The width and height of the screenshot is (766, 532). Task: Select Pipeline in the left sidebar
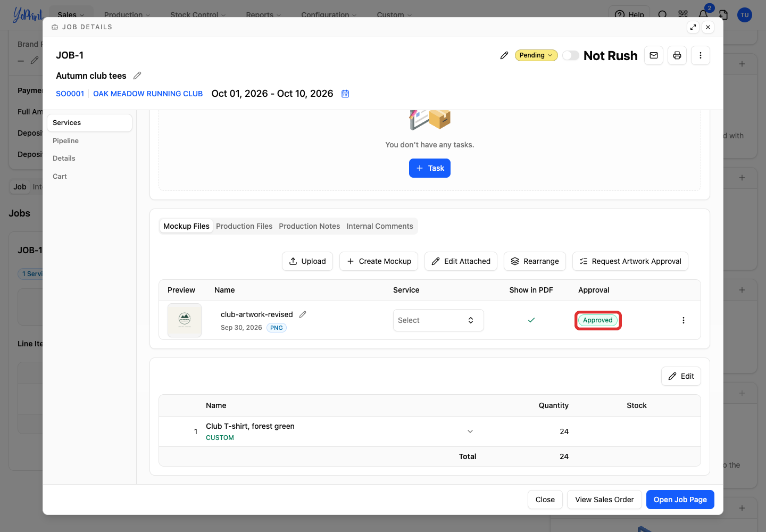tap(89, 140)
